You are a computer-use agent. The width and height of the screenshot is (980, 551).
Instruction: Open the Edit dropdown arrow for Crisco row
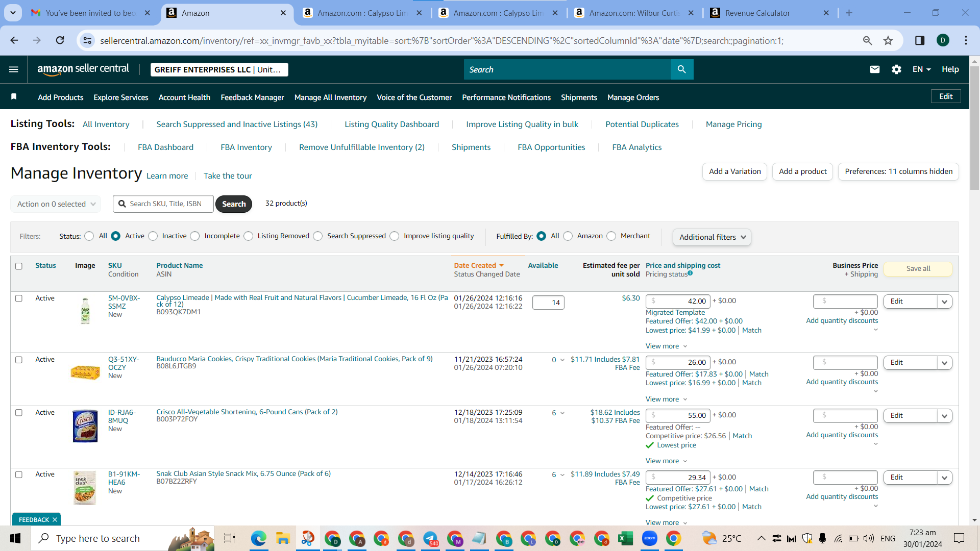point(944,416)
